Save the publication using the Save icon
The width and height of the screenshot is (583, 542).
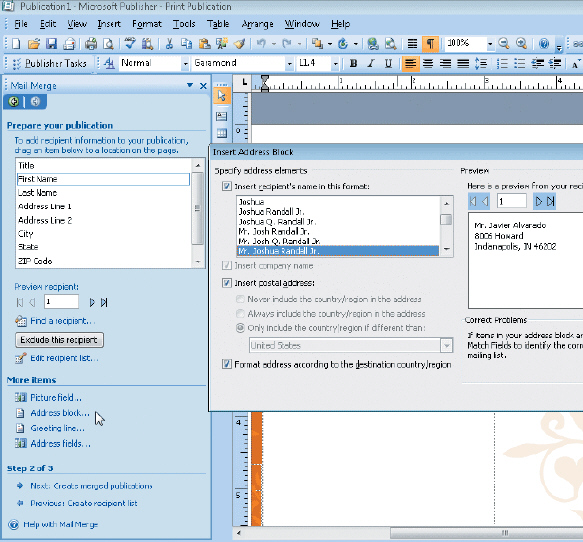(x=51, y=44)
